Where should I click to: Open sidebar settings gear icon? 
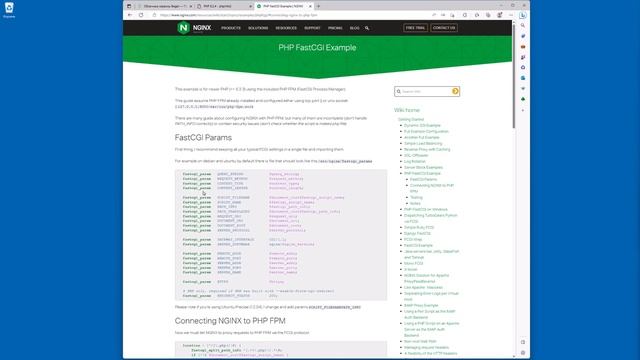[x=523, y=353]
